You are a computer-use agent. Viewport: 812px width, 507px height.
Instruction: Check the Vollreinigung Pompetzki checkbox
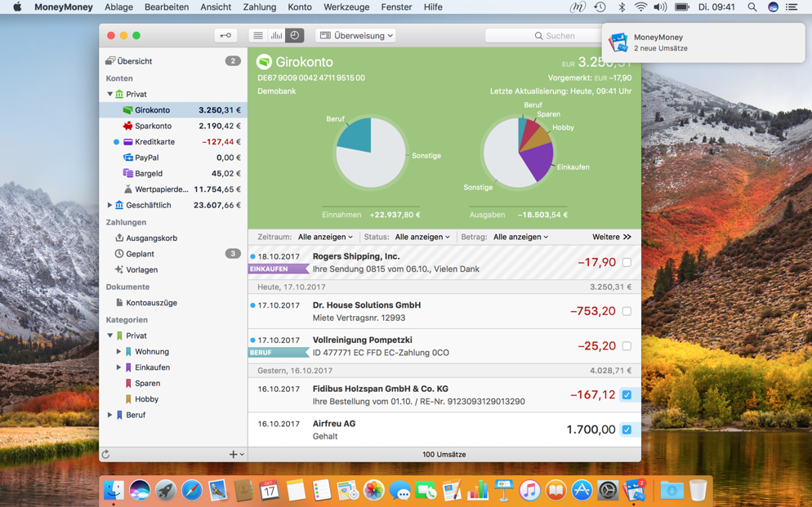627,346
